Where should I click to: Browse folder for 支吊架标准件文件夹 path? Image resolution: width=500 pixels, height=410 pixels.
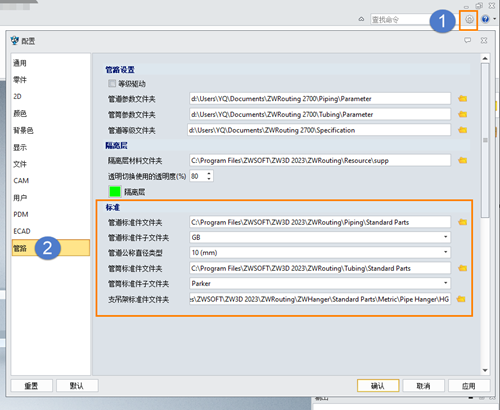click(x=461, y=299)
